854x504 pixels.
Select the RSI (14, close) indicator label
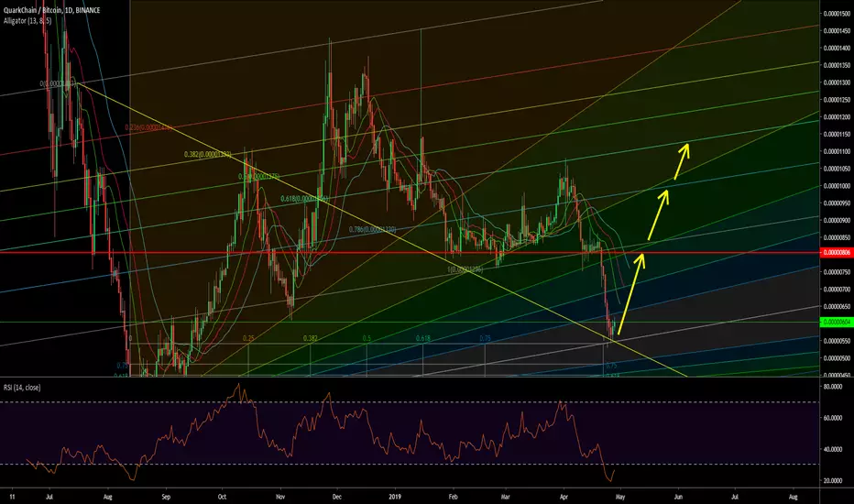[x=22, y=388]
